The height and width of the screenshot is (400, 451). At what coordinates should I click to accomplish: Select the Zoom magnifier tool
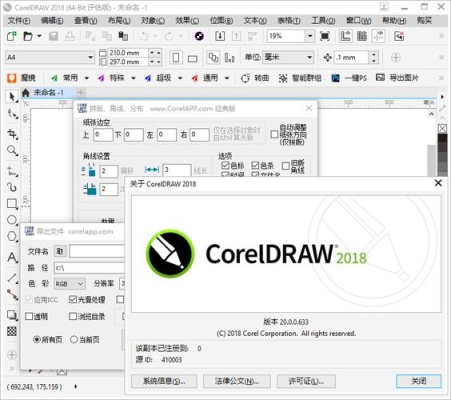click(x=12, y=150)
